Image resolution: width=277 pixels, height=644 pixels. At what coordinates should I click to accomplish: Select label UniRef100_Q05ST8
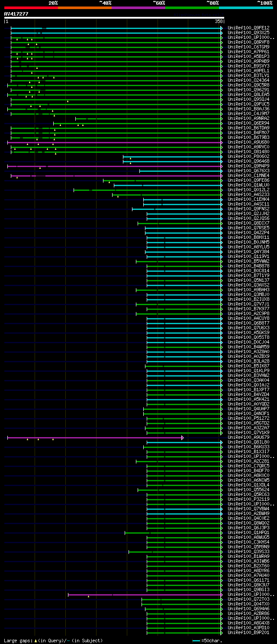(248, 337)
